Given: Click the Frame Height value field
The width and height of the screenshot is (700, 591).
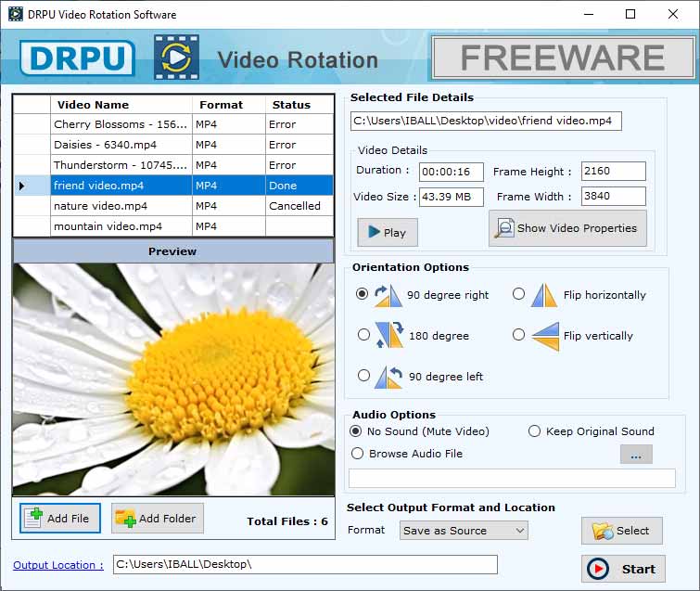Looking at the screenshot, I should [614, 171].
